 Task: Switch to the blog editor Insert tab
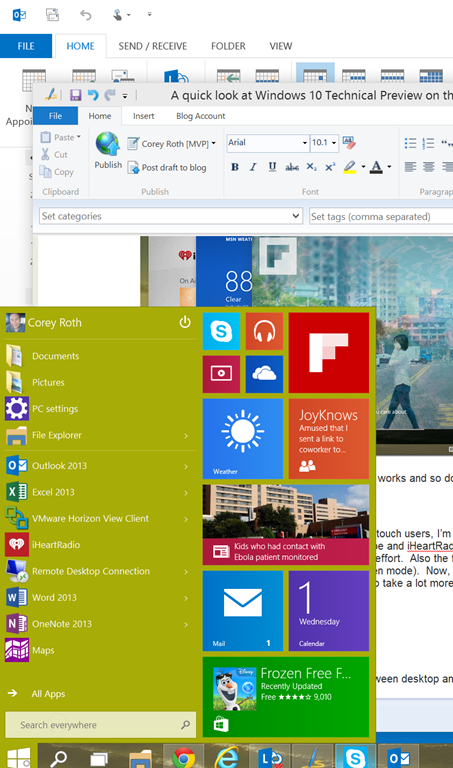pyautogui.click(x=143, y=116)
